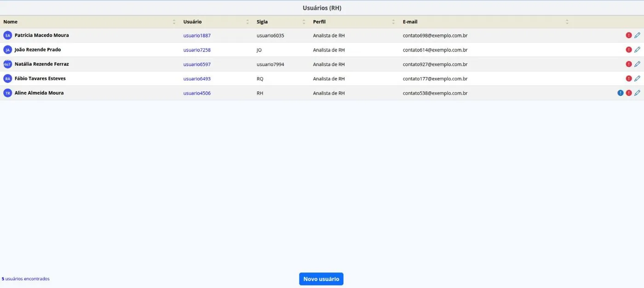Click the Novo usuário button
644x288 pixels.
point(321,279)
